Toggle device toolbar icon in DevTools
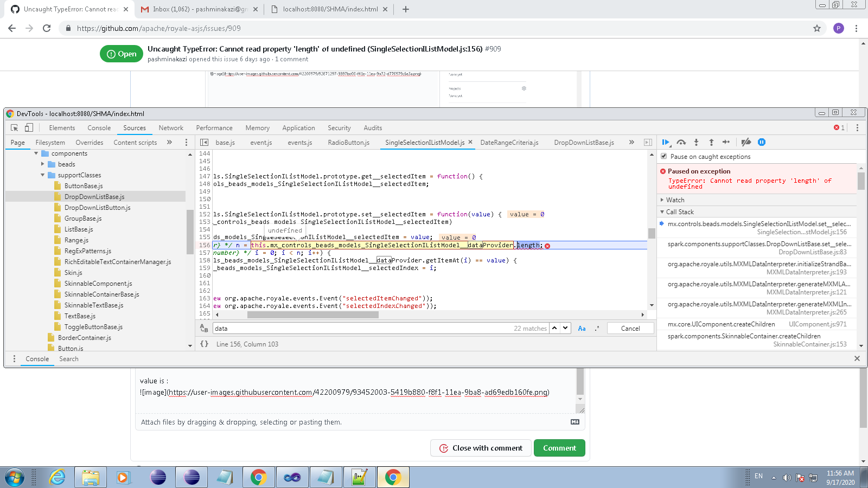The height and width of the screenshot is (488, 868). click(x=29, y=128)
